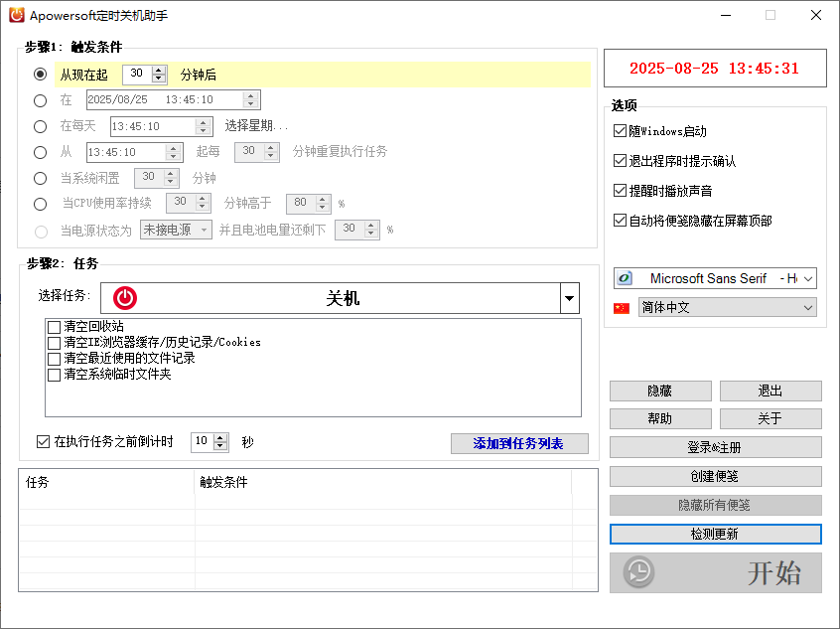Increase the system idle minutes spinner
The width and height of the screenshot is (840, 629).
171,174
